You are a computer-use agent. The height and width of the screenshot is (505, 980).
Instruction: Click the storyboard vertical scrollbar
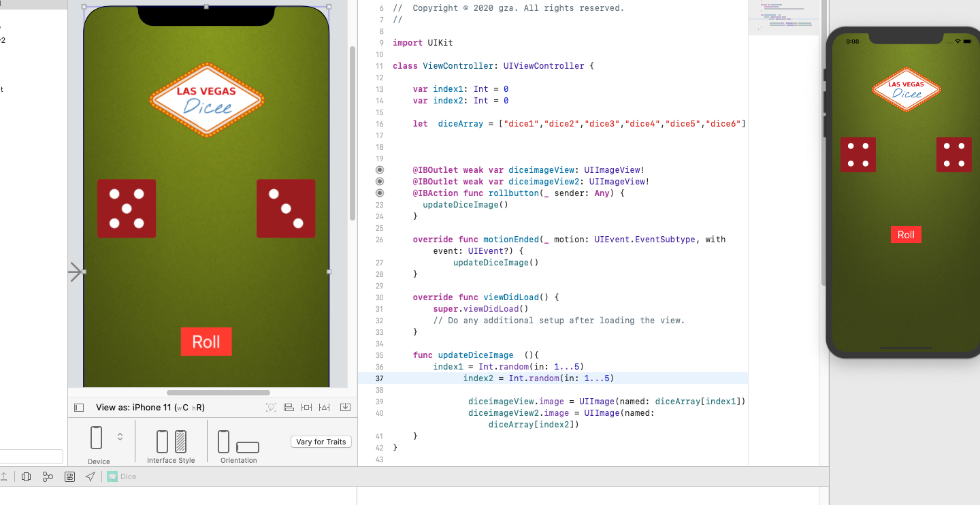pos(353,133)
